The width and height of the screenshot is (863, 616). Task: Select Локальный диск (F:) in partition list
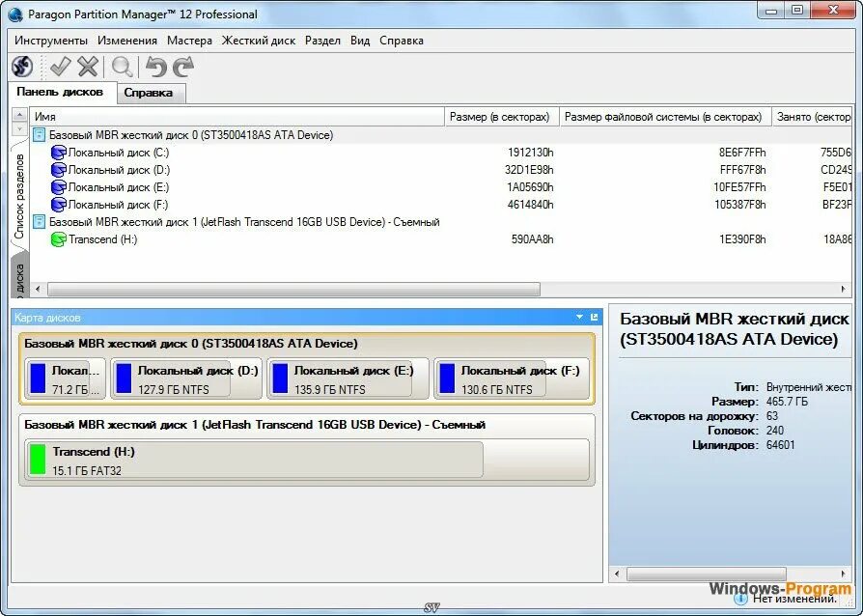[118, 205]
